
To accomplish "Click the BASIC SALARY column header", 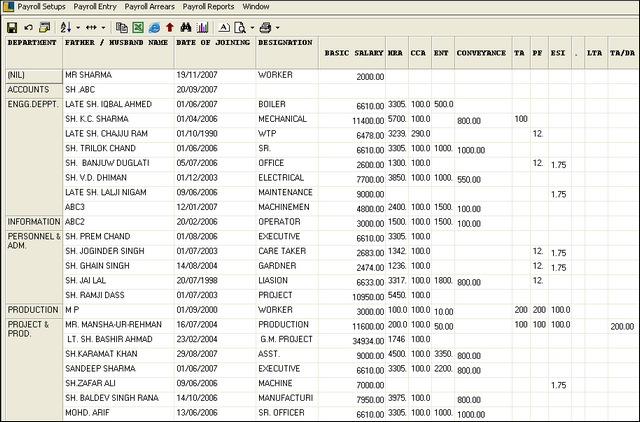I will [352, 53].
